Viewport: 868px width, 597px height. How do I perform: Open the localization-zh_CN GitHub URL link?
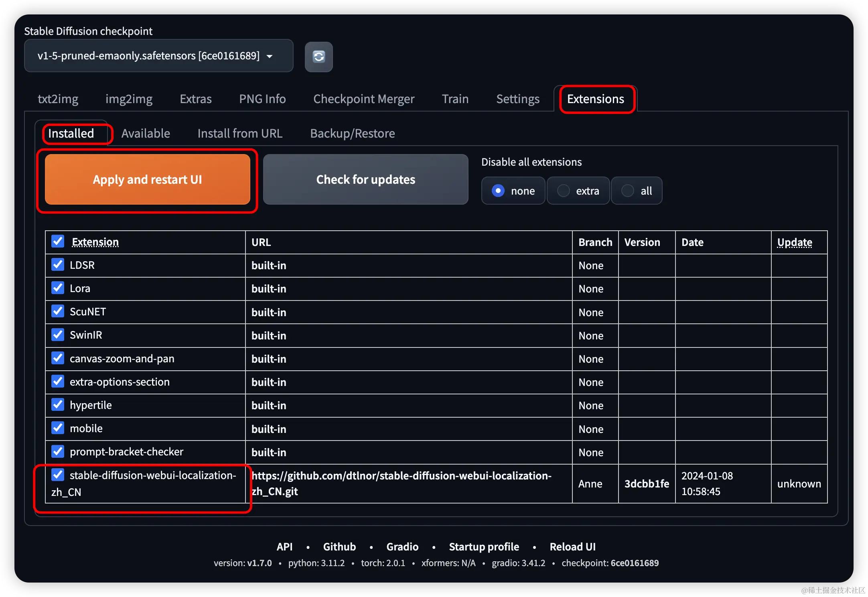click(x=402, y=483)
